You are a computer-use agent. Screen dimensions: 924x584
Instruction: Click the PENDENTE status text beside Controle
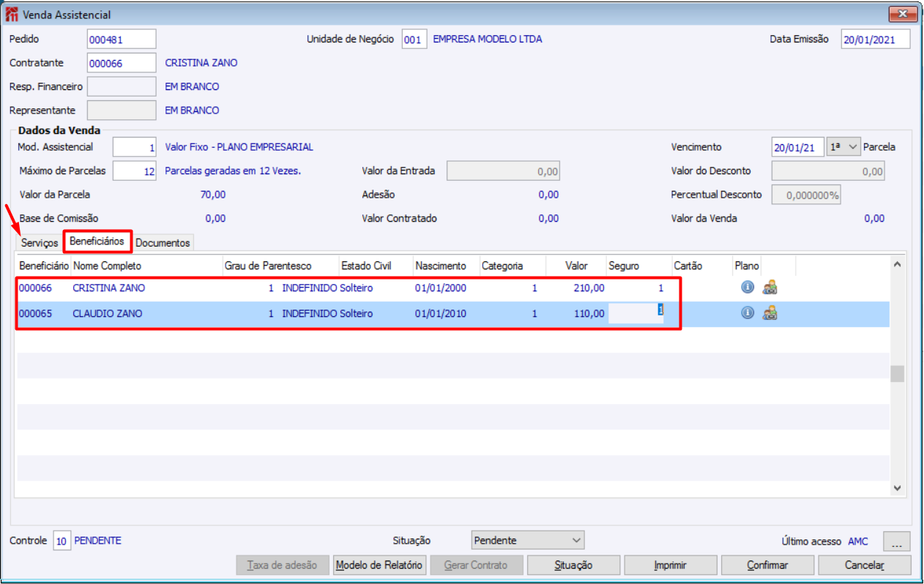pyautogui.click(x=98, y=541)
